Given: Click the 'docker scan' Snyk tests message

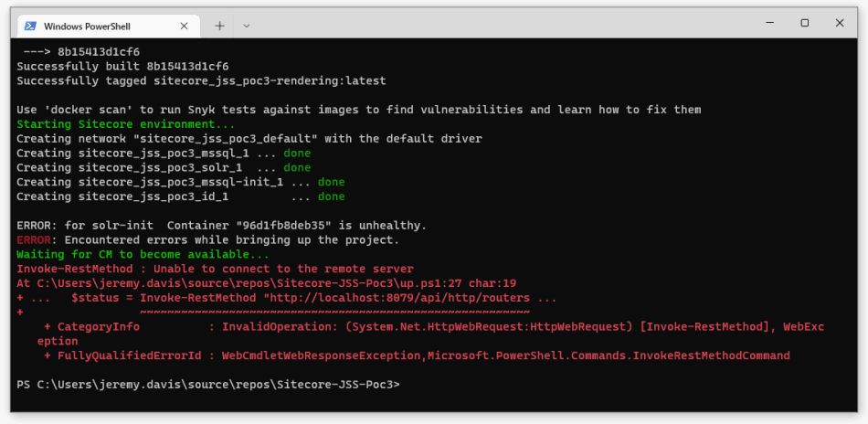Looking at the screenshot, I should coord(359,110).
